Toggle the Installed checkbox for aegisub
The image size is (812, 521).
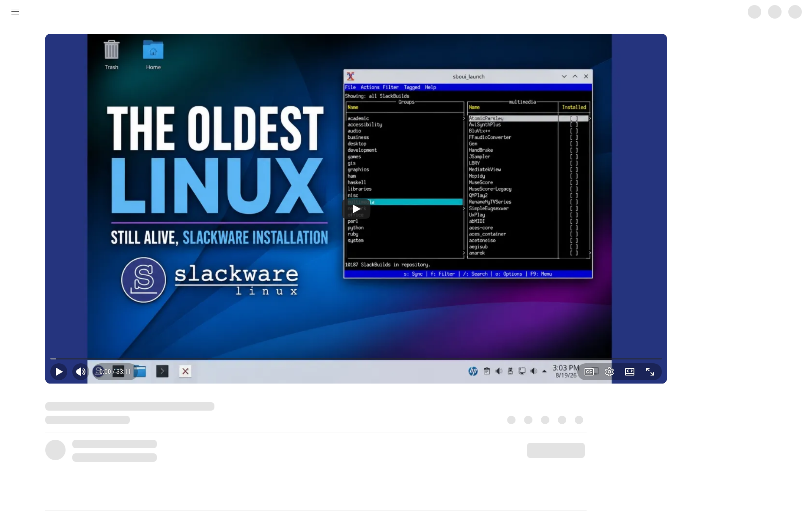[574, 247]
